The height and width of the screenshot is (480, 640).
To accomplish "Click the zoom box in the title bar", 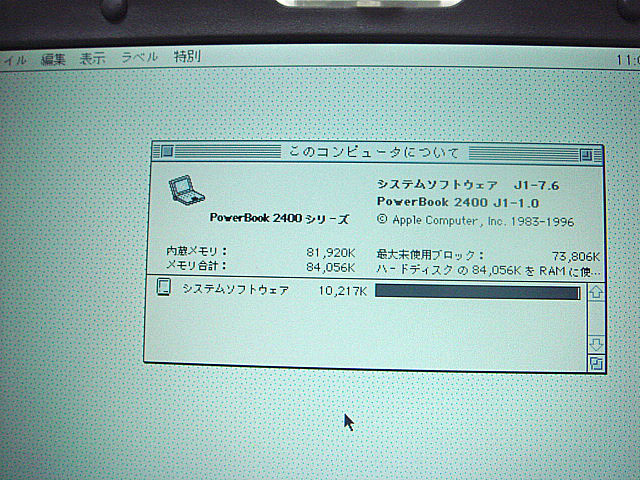I will 587,154.
